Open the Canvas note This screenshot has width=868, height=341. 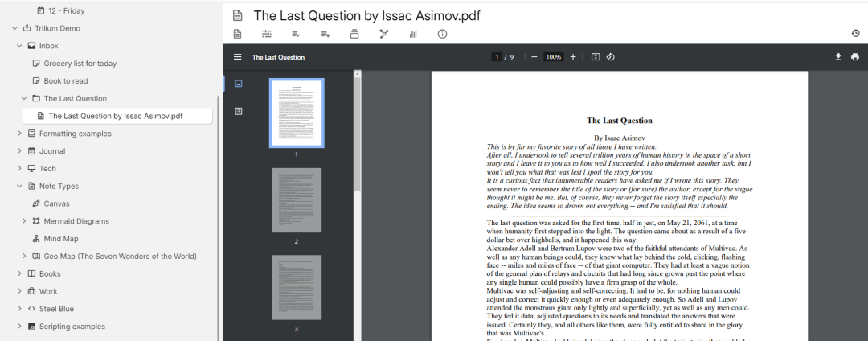56,203
